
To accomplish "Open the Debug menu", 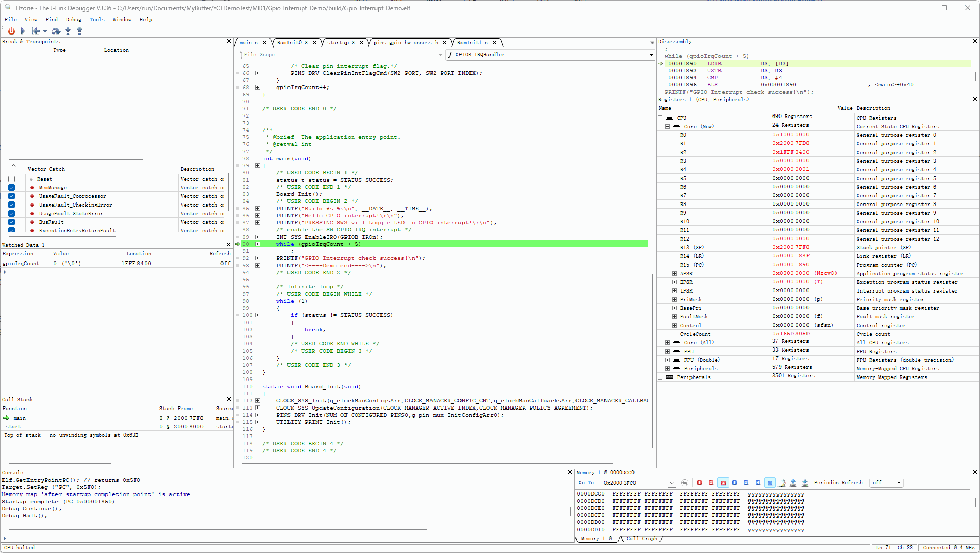I will [x=73, y=20].
